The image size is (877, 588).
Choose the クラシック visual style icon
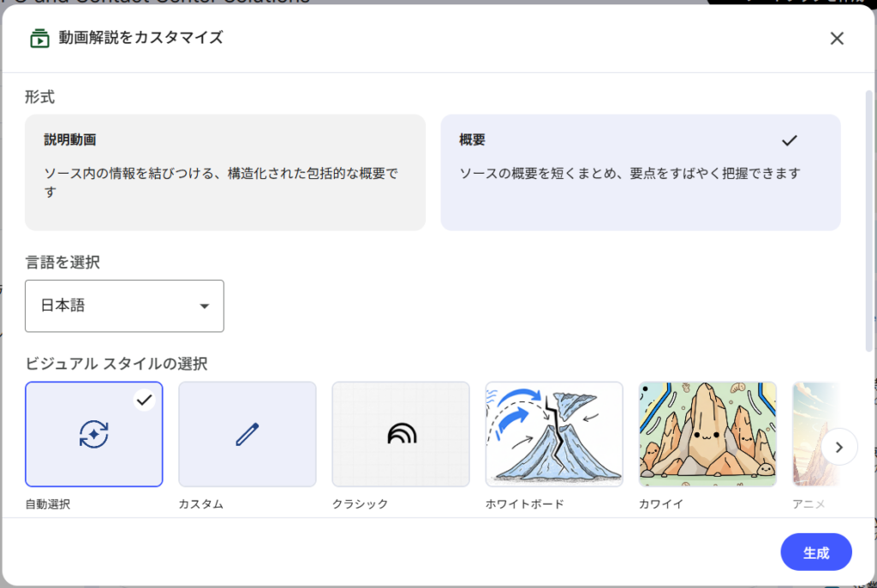[400, 434]
